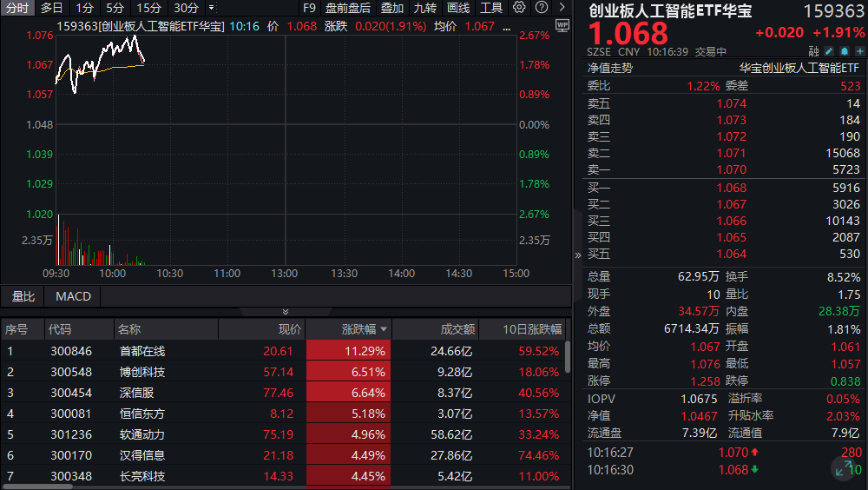Expand panel with diagonal arrows icon
The width and height of the screenshot is (868, 490).
click(x=843, y=469)
